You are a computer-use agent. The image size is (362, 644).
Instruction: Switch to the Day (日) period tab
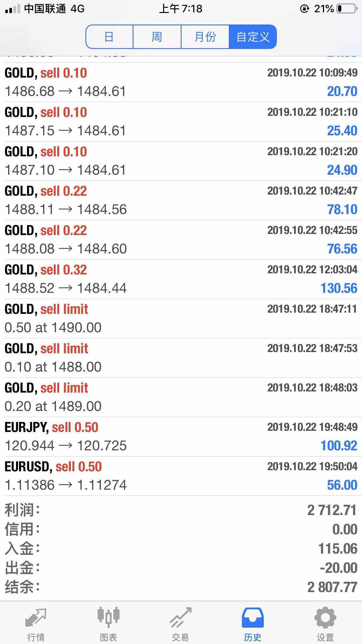click(x=109, y=37)
